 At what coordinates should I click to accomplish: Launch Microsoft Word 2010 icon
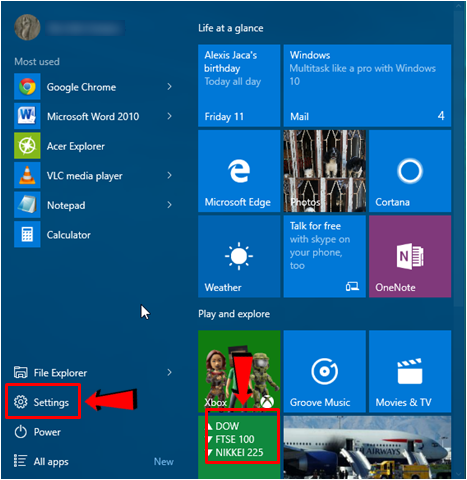pyautogui.click(x=27, y=116)
